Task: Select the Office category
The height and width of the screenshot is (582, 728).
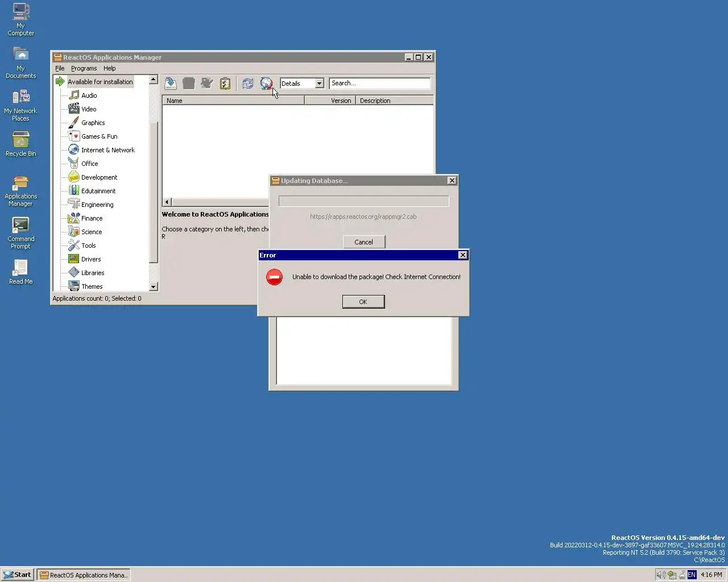Action: coord(89,164)
